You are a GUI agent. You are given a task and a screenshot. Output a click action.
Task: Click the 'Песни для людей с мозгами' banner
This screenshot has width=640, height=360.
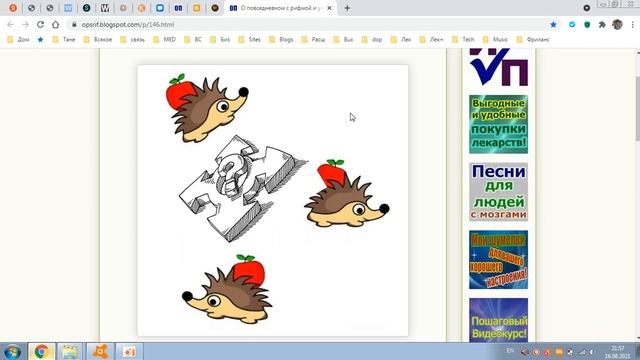coord(498,192)
